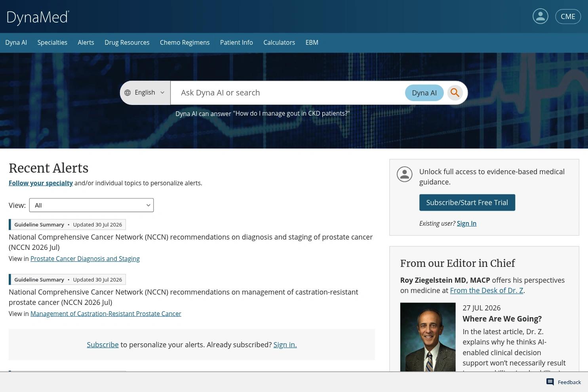Open the Patient Info menu
The height and width of the screenshot is (392, 588).
pyautogui.click(x=236, y=42)
